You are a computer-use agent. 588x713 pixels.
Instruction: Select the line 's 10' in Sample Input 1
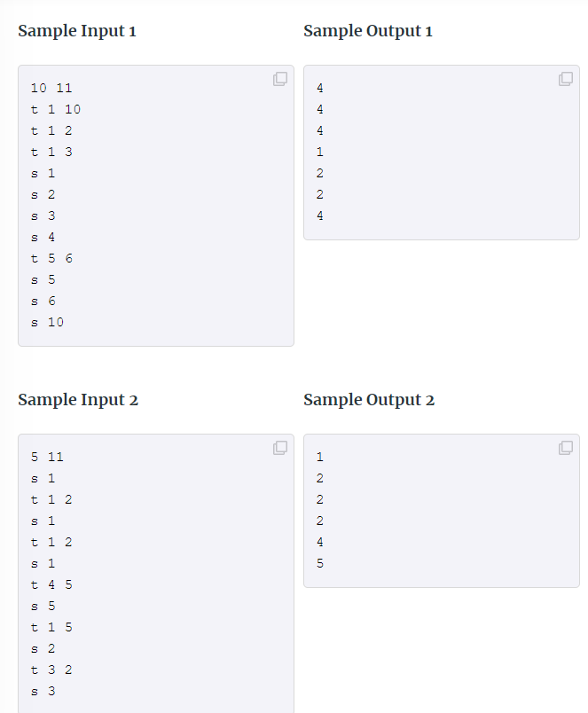pos(47,322)
